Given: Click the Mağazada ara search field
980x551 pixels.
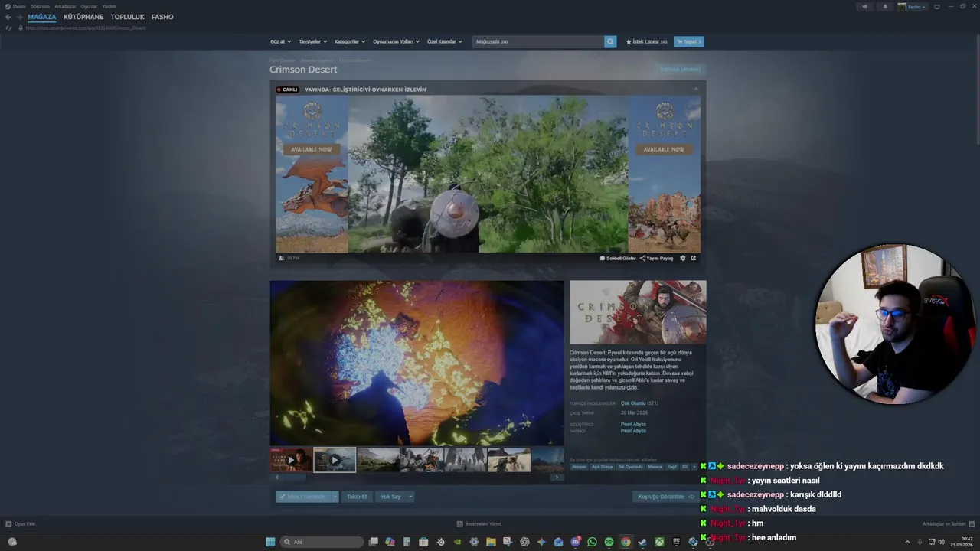Looking at the screenshot, I should tap(538, 41).
